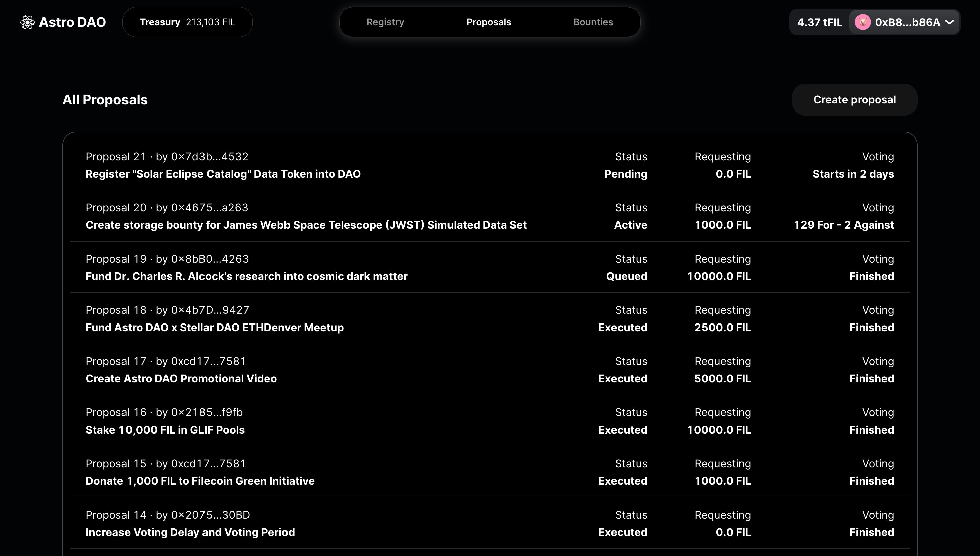Image resolution: width=980 pixels, height=556 pixels.
Task: Open Dr. Charles R. Alcock research proposal
Action: click(x=246, y=276)
